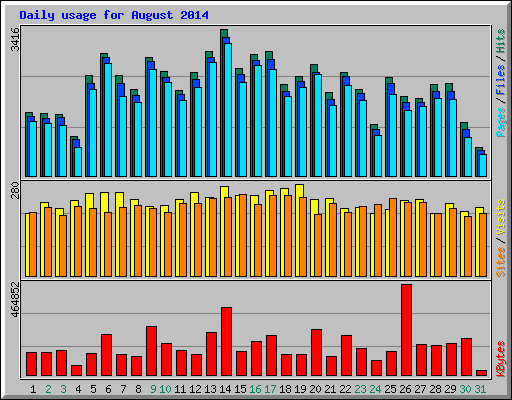The image size is (512, 400).
Task: Select day 24 on the x-axis
Action: (375, 389)
